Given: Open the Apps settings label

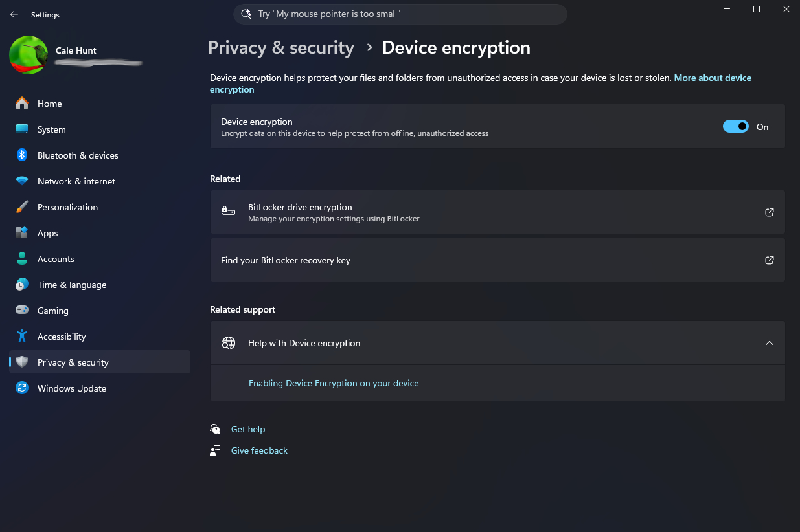Looking at the screenshot, I should [x=48, y=233].
